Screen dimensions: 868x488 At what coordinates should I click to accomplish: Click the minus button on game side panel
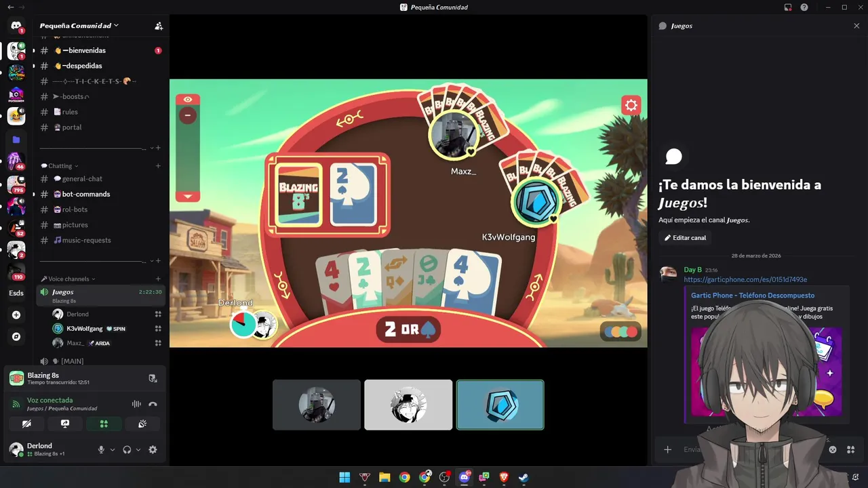[x=188, y=115]
